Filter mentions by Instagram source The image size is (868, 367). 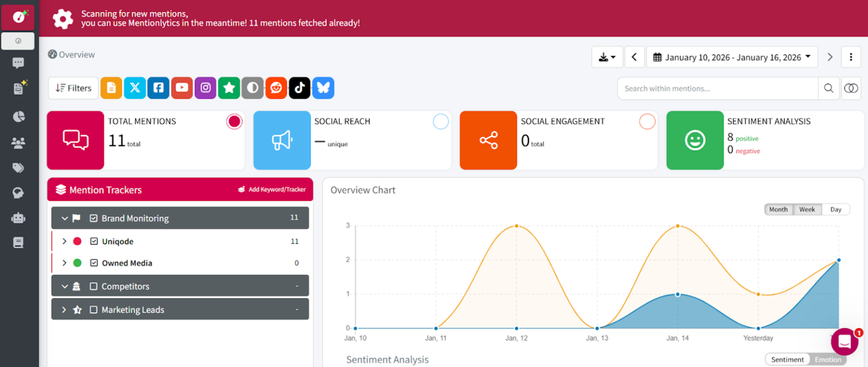[x=205, y=88]
